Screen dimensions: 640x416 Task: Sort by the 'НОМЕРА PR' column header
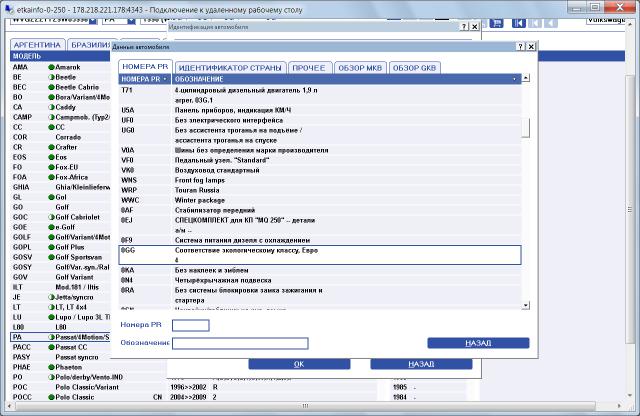[145, 79]
